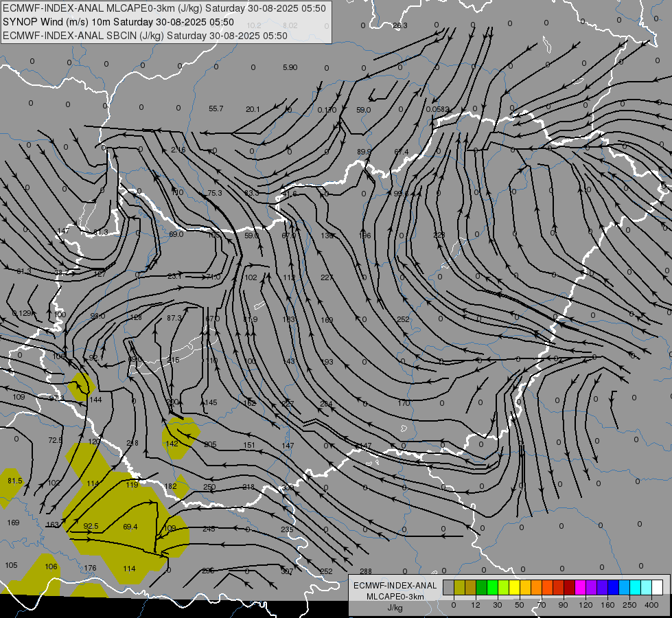Click the map value 176

click(90, 568)
